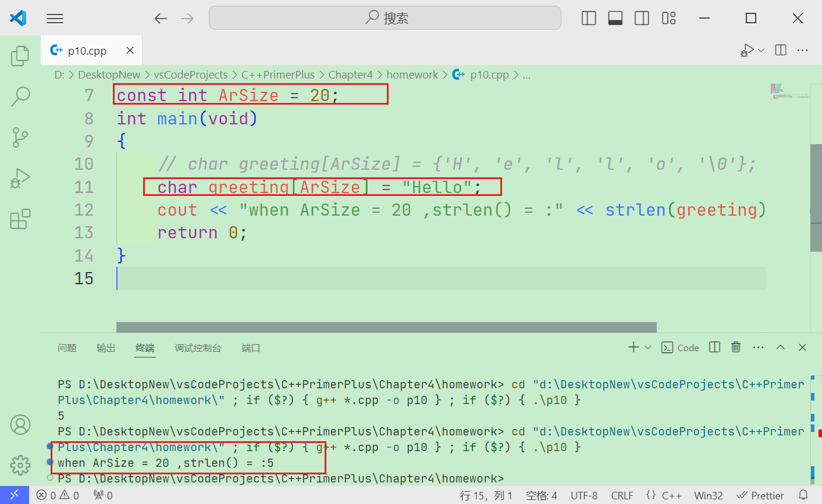The image size is (822, 504).
Task: Open terminal panel More Actions ellipsis
Action: click(758, 347)
